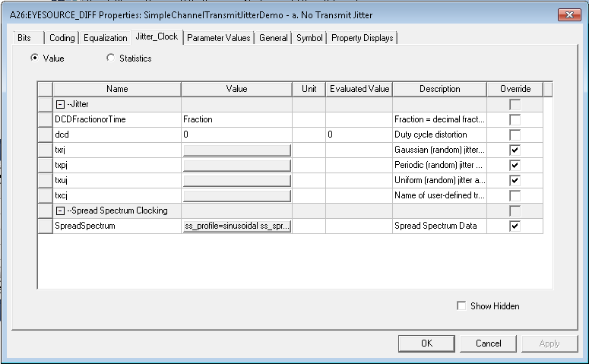Check override for txcj

515,196
